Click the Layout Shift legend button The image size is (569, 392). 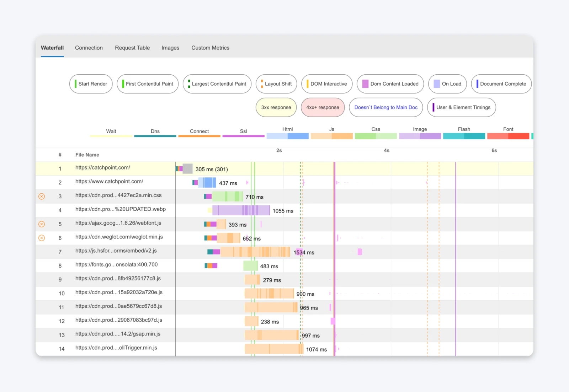(x=276, y=84)
